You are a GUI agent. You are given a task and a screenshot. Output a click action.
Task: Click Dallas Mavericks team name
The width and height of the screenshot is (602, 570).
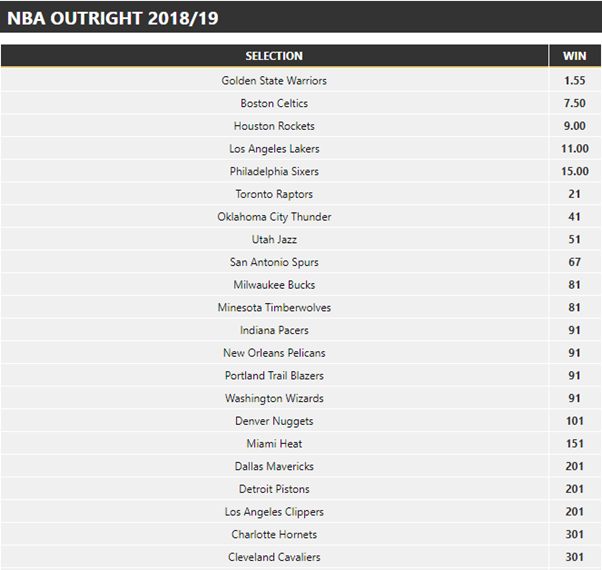point(274,466)
